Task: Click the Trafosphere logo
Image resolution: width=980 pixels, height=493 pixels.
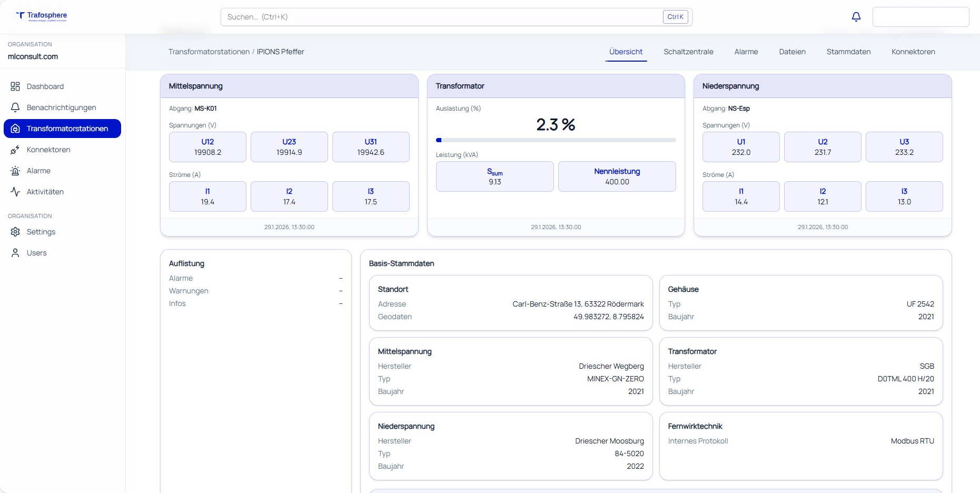Action: coord(42,16)
